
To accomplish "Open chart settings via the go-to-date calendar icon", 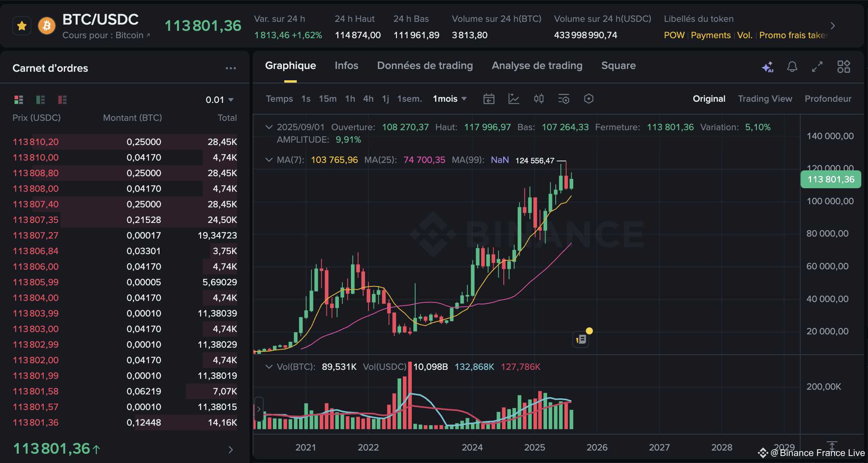I will coord(489,99).
